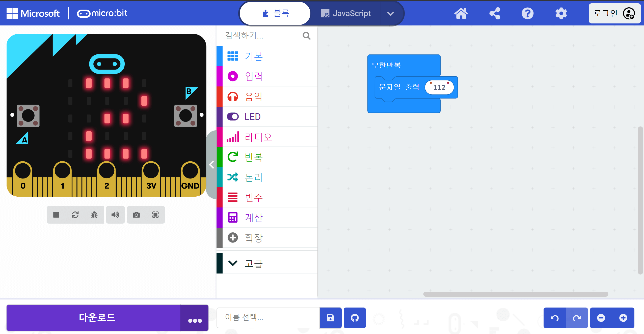Open the simulator in fullscreen
Screen dimensions: 644x334
coord(155,215)
